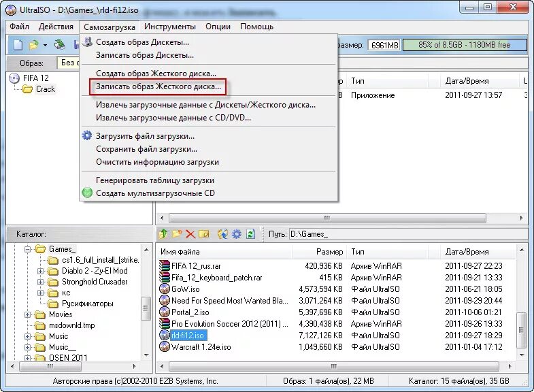Click the blue gear settings icon near Путь

point(237,234)
